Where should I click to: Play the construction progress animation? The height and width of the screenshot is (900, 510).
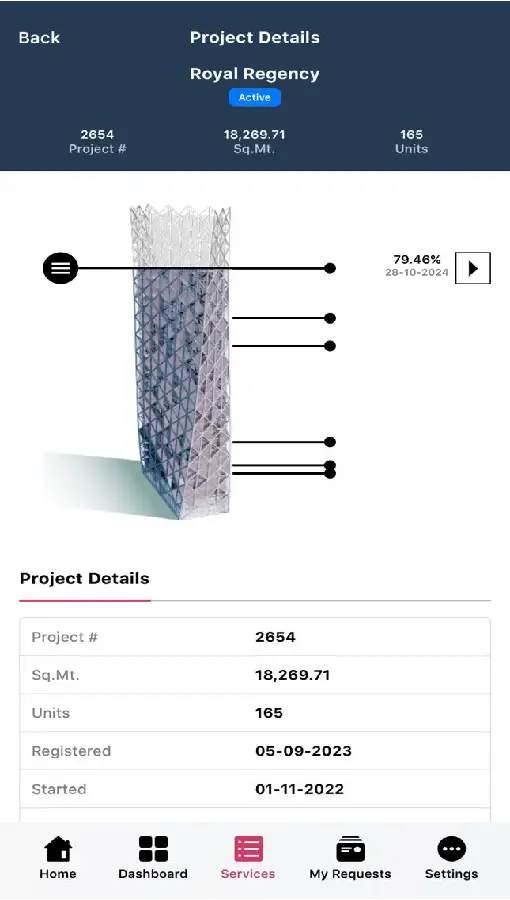(x=473, y=268)
